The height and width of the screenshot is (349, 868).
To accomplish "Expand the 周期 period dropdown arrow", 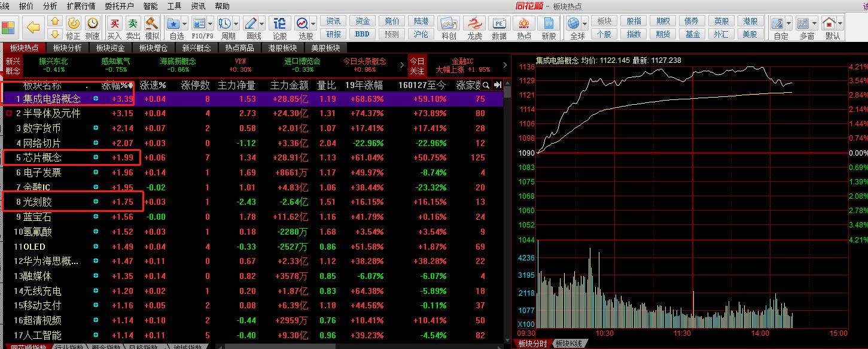I will (236, 24).
